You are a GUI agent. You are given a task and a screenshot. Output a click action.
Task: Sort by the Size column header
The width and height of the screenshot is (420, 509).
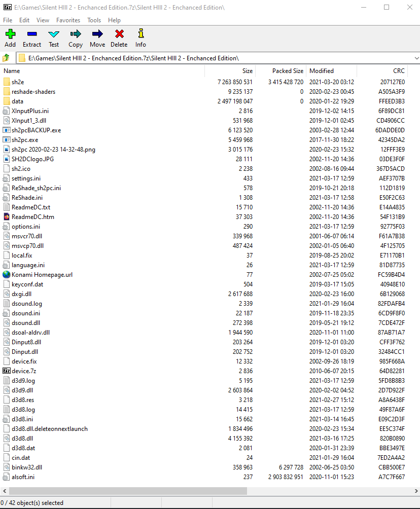pyautogui.click(x=230, y=71)
